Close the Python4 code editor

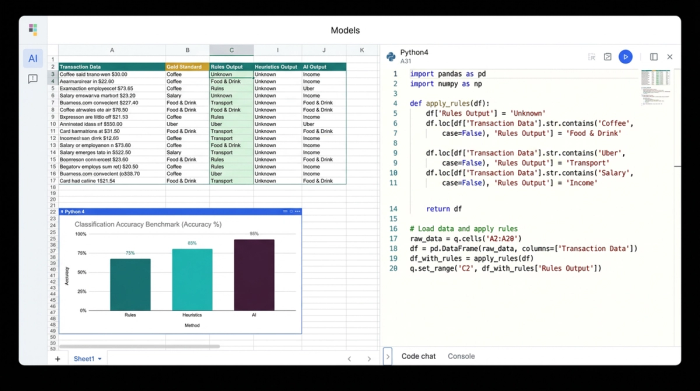coord(670,57)
